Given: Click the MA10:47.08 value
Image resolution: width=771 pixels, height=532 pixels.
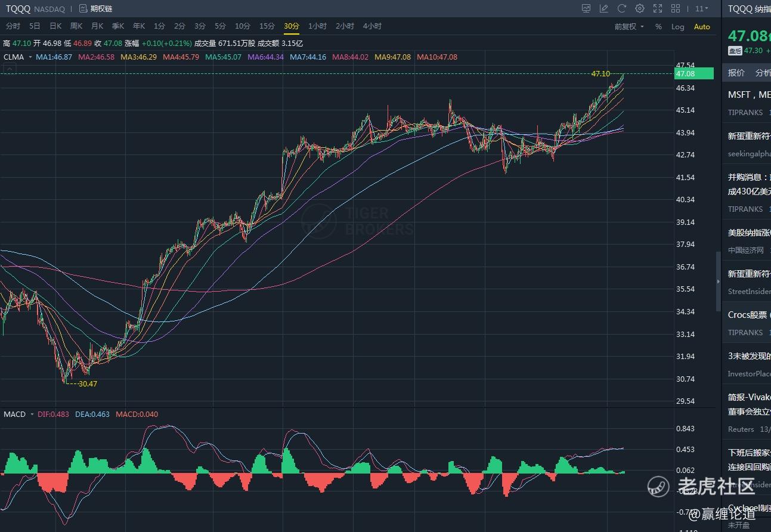Looking at the screenshot, I should tap(437, 57).
